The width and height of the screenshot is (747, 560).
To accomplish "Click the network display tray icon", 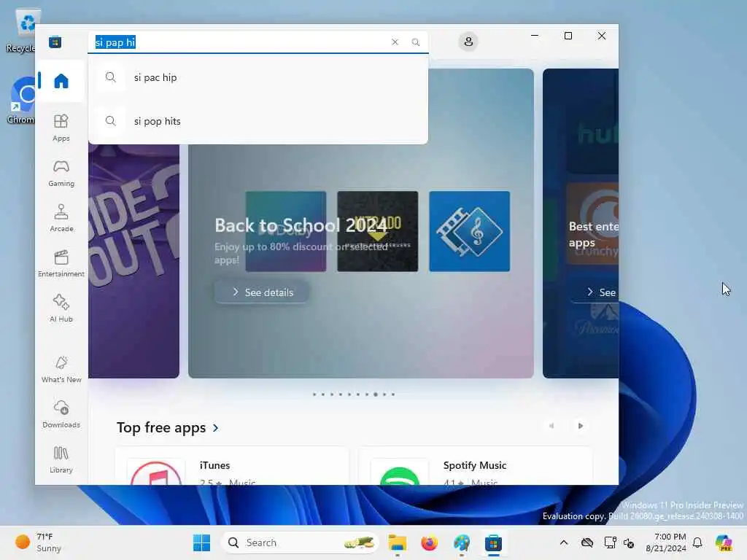I will tap(609, 542).
